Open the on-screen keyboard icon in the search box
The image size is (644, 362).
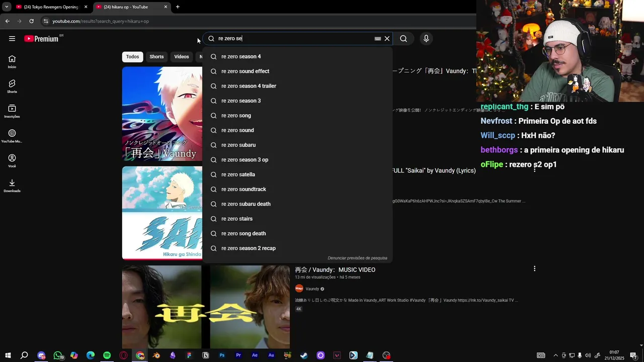pyautogui.click(x=378, y=39)
